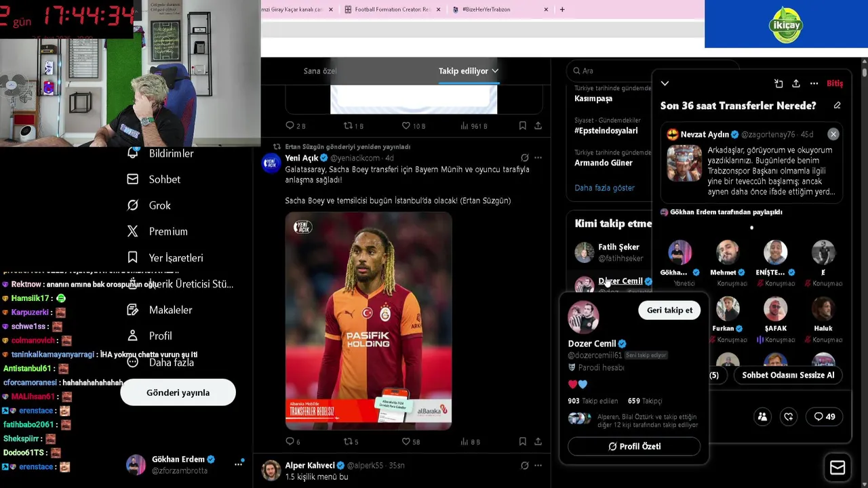
Task: Follow back Dozer Cemil with Geri takip et
Action: tap(669, 310)
